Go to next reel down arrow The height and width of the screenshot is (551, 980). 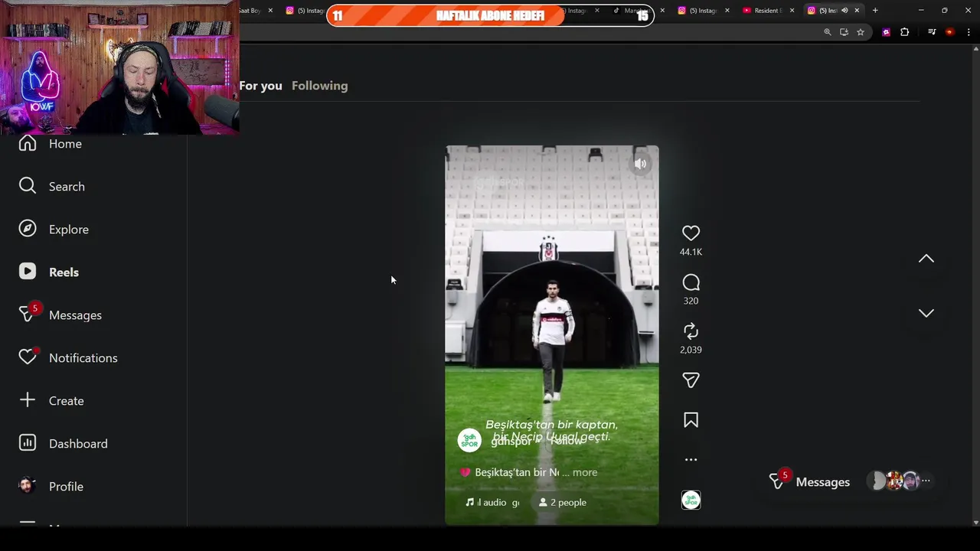[926, 313]
